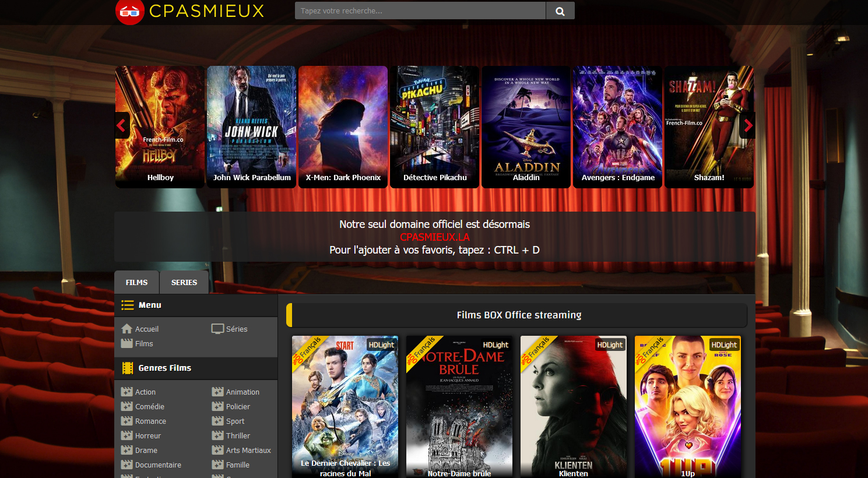This screenshot has width=868, height=478.
Task: Click the search magnifier icon button
Action: point(560,10)
